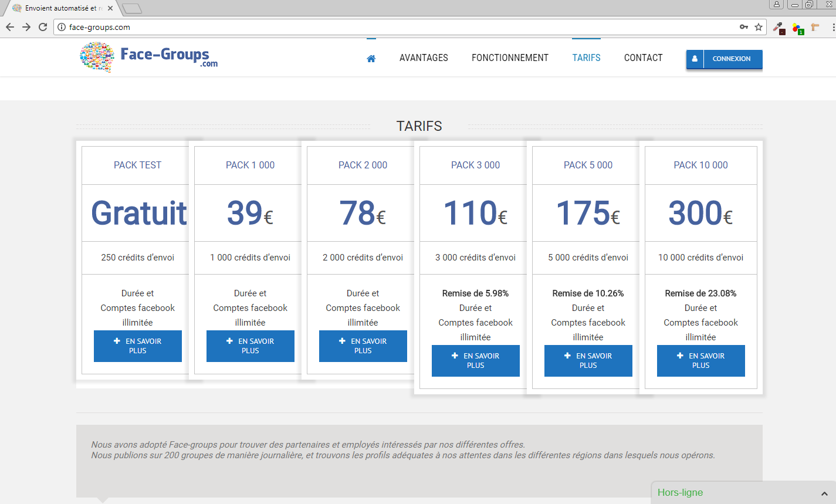Reload the page
The height and width of the screenshot is (504, 836).
click(43, 27)
